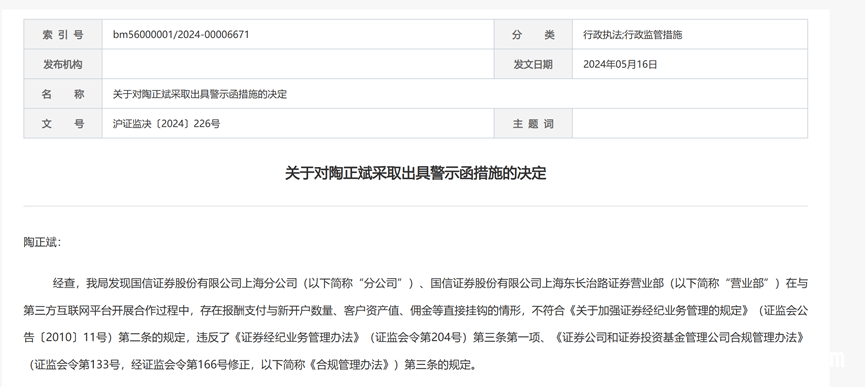
Task: Select the category value 行政执法;行政监管措施
Action: (x=633, y=34)
